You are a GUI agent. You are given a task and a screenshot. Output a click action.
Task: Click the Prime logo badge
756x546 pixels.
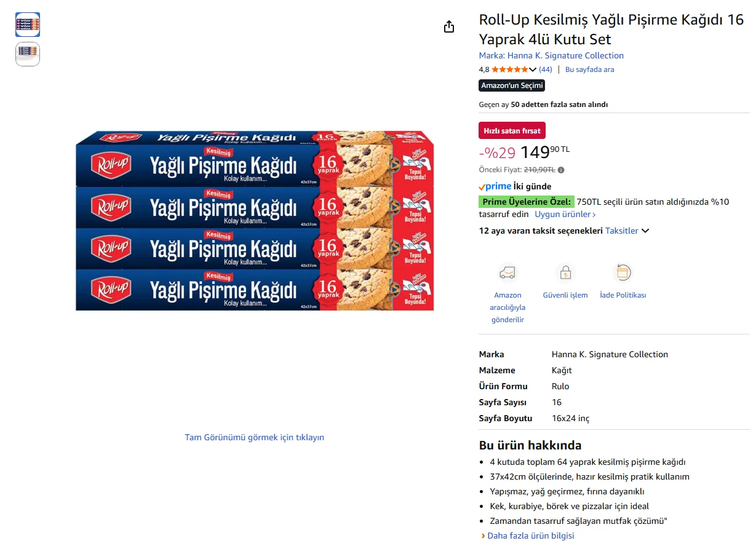(495, 186)
